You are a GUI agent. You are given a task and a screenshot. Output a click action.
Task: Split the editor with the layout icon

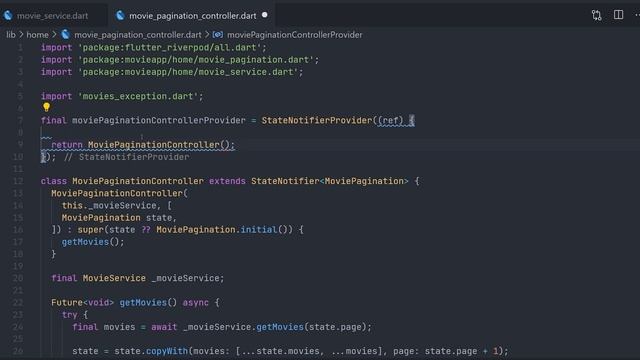tap(618, 15)
